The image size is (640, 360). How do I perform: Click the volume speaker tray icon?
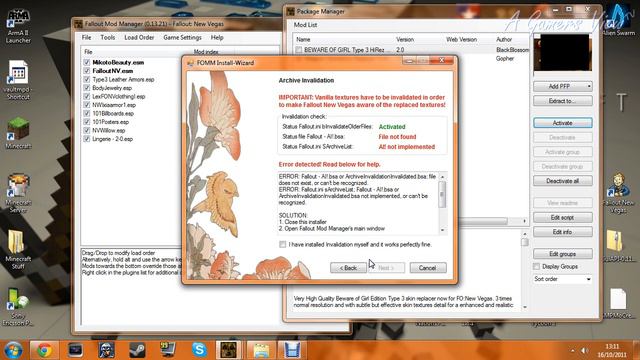pos(584,351)
